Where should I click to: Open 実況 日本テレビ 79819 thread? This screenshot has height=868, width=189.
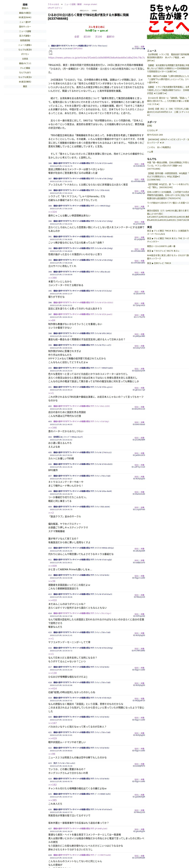pos(159,263)
